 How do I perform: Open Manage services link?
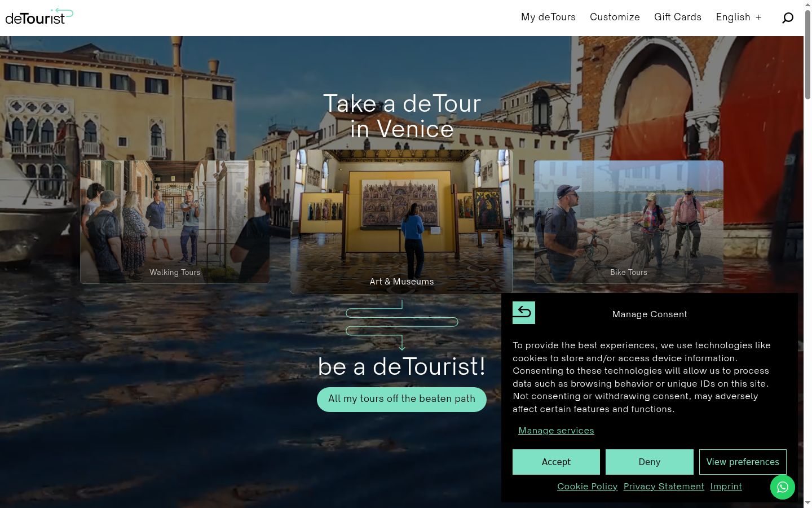click(556, 431)
